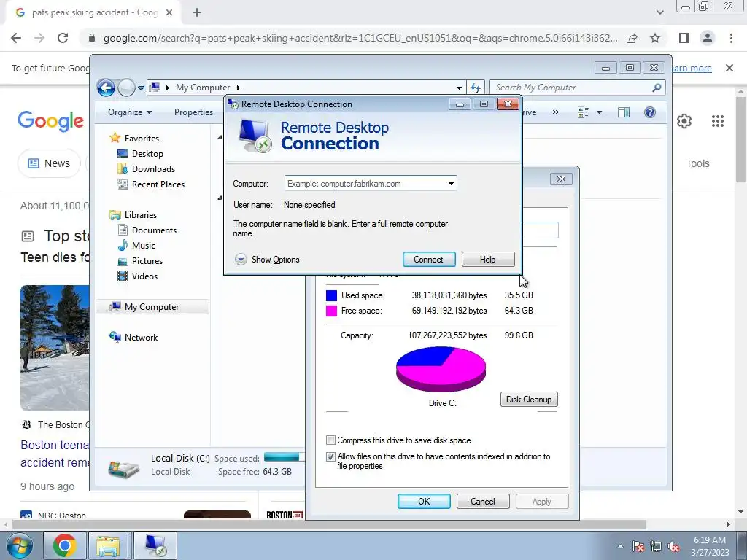
Task: Click search magnifier in Search My Computer
Action: (x=657, y=87)
